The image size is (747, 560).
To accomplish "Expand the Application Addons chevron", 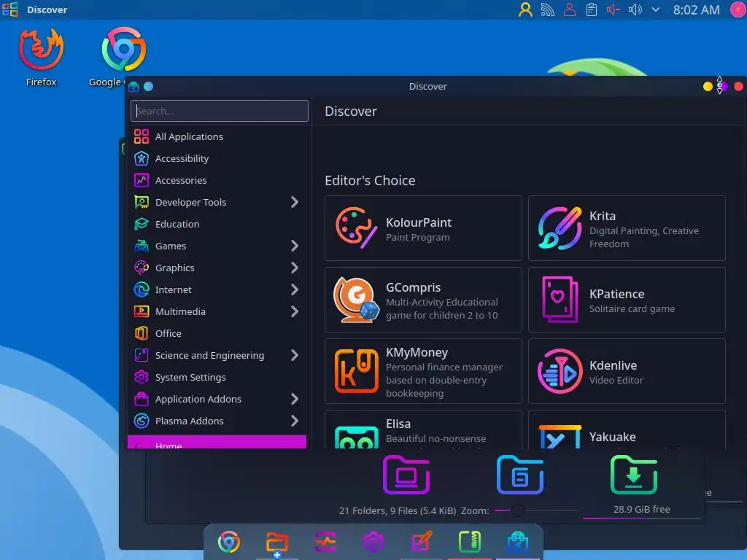I will [x=295, y=399].
